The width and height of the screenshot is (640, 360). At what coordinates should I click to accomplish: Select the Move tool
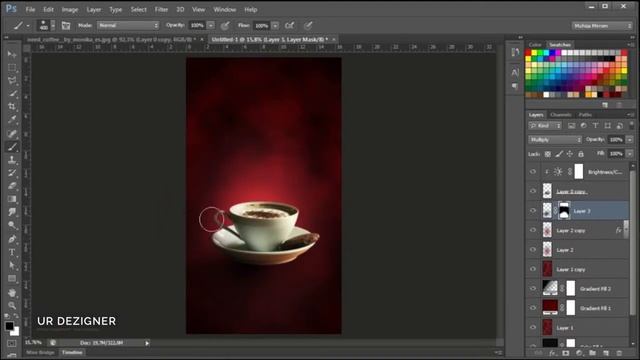click(x=12, y=54)
